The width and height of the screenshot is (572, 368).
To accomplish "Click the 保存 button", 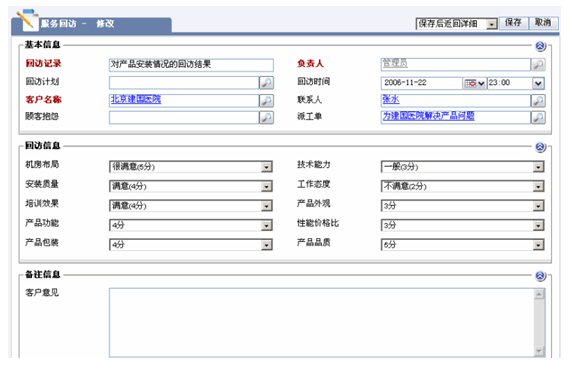I will [x=513, y=23].
